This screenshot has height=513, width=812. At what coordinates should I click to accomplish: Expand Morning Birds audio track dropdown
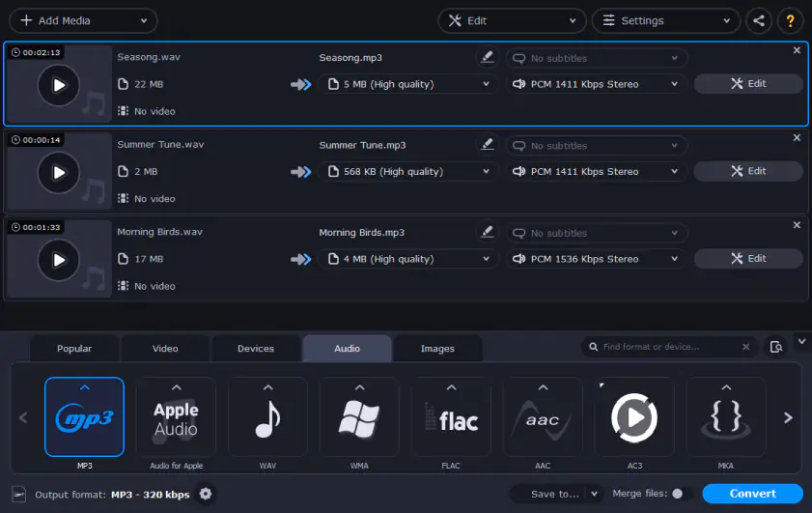pos(597,259)
